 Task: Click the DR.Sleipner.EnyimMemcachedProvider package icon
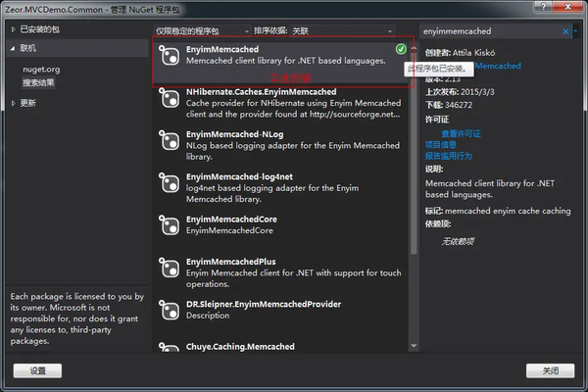click(170, 310)
